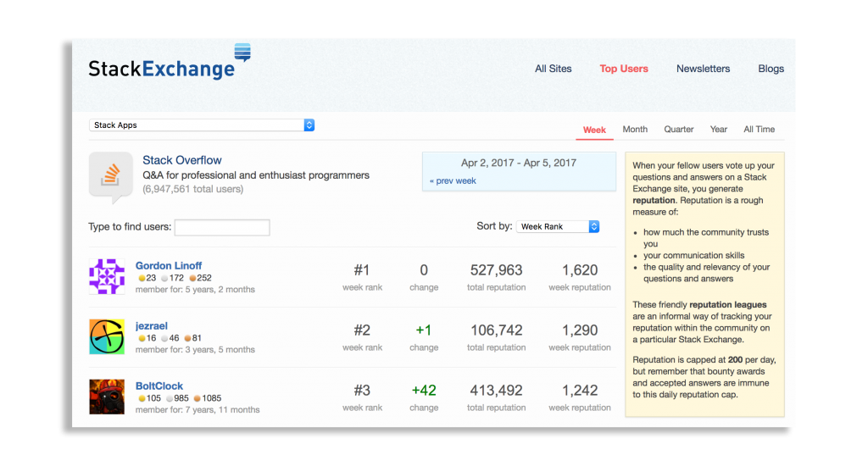Open Gordon Linoff's avatar image
868x466 pixels.
tap(107, 277)
